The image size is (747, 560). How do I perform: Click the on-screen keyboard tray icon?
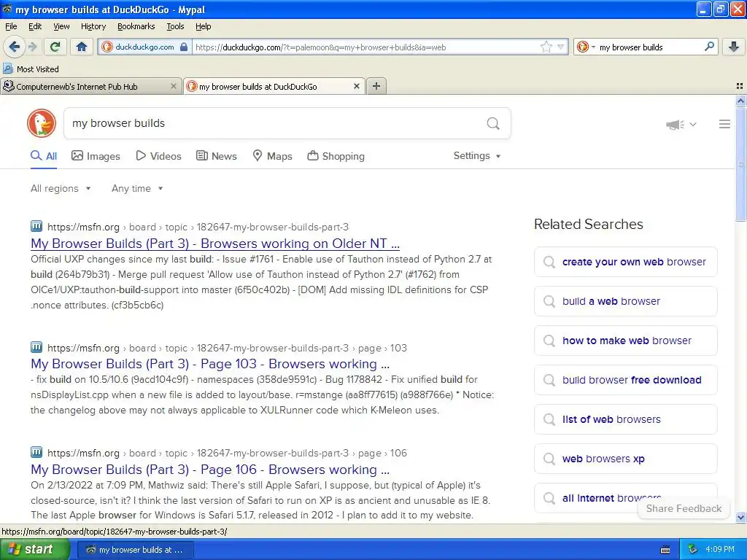coord(665,550)
